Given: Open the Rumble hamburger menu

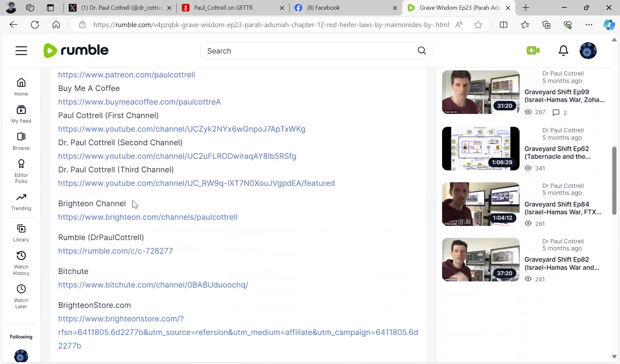Looking at the screenshot, I should click(x=21, y=51).
